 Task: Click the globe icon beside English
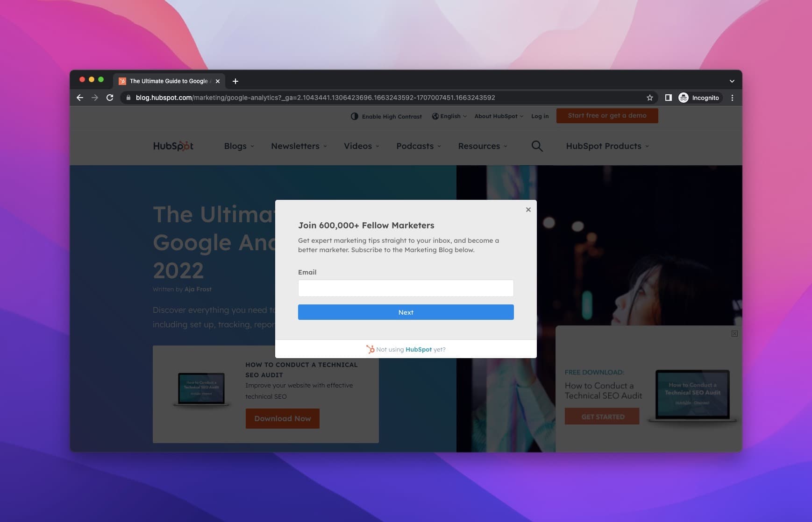pyautogui.click(x=435, y=116)
